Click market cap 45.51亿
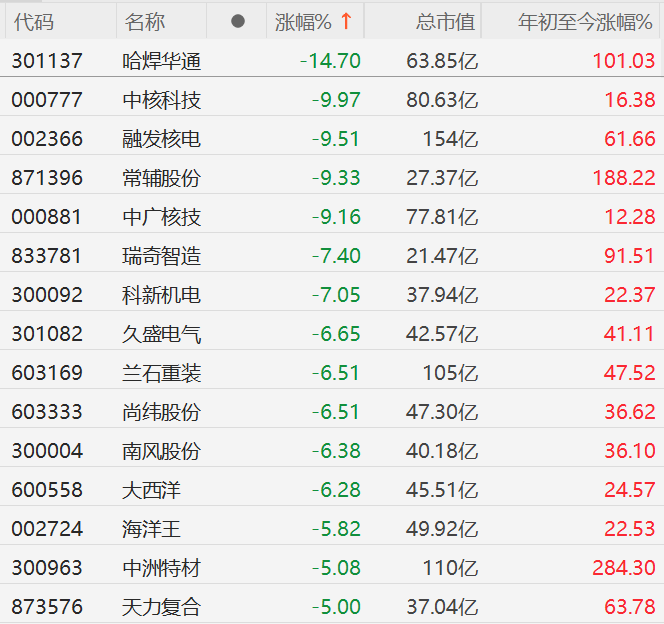Viewport: 664px width, 624px height. pos(442,489)
